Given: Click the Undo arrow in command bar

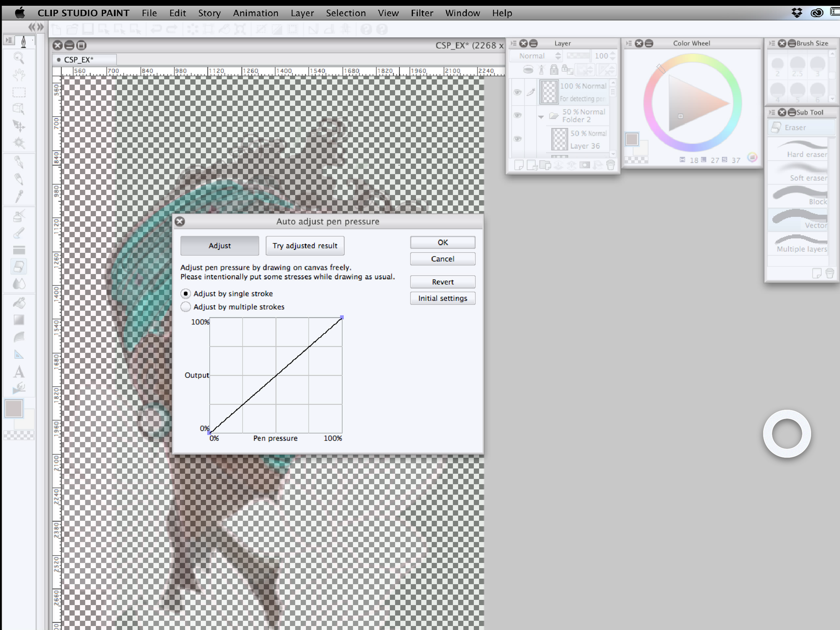Looking at the screenshot, I should [156, 29].
